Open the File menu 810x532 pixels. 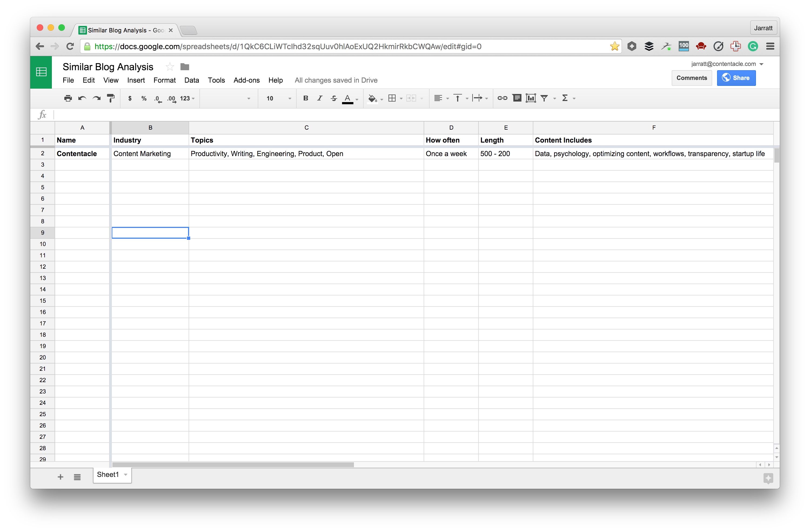point(68,80)
